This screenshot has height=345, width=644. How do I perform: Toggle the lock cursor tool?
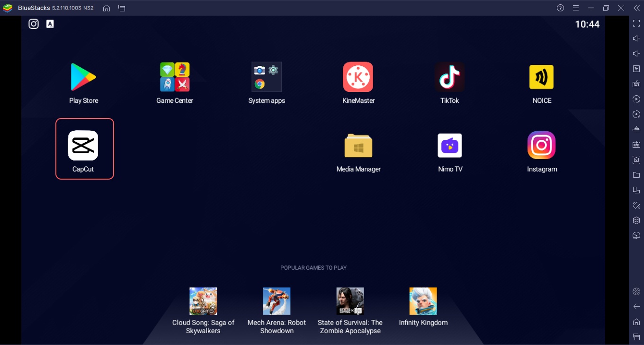click(636, 69)
